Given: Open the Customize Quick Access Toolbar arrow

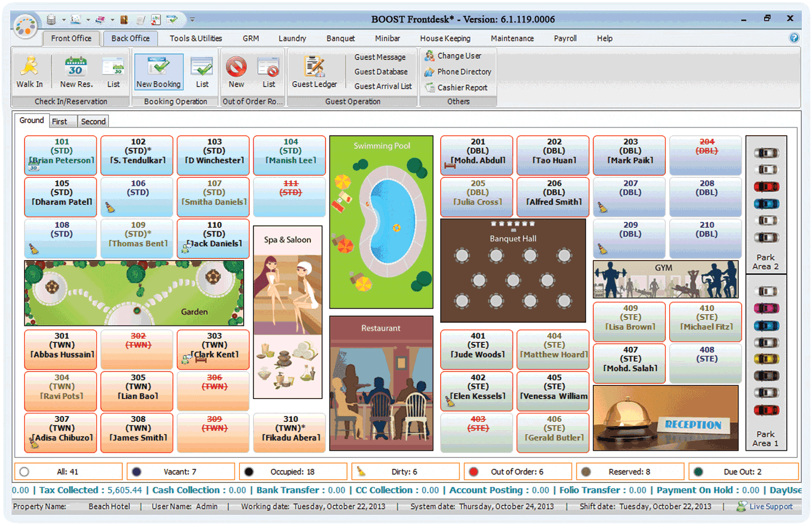Looking at the screenshot, I should tap(192, 20).
